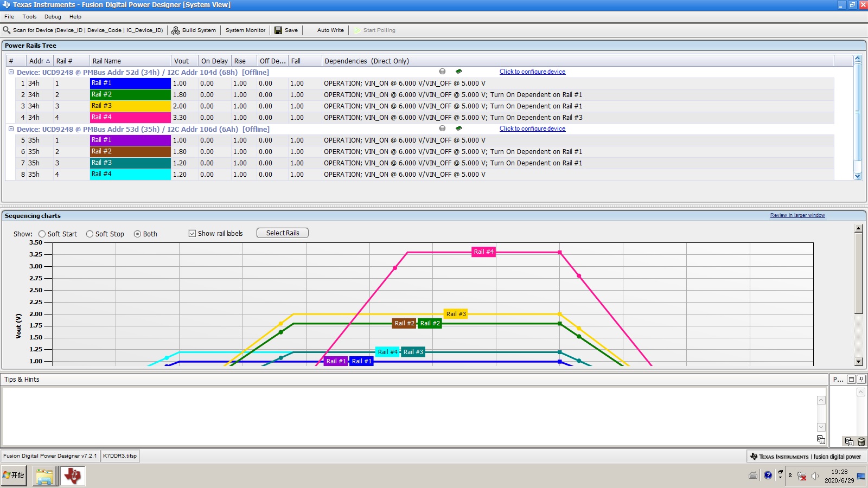Click Review in larger window link

point(797,215)
